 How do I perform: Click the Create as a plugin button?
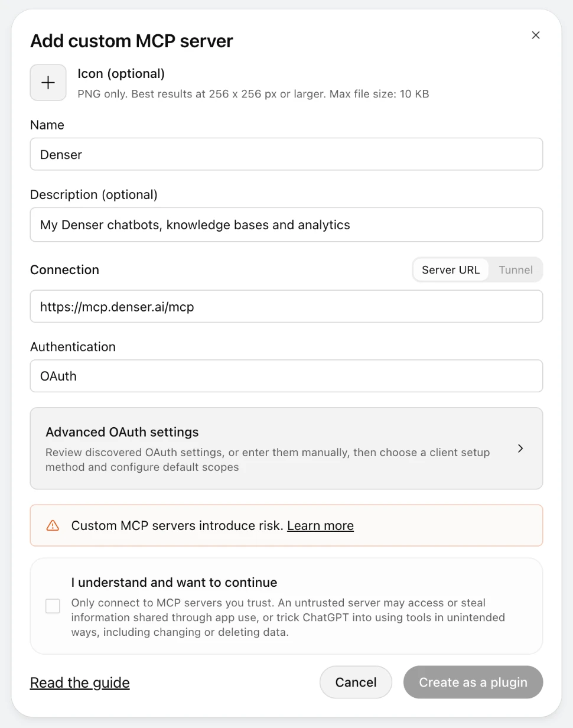coord(473,682)
